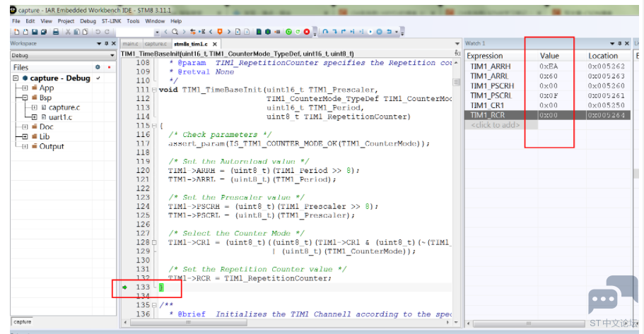644x334 pixels.
Task: Click the Make build icon
Action: click(x=268, y=32)
